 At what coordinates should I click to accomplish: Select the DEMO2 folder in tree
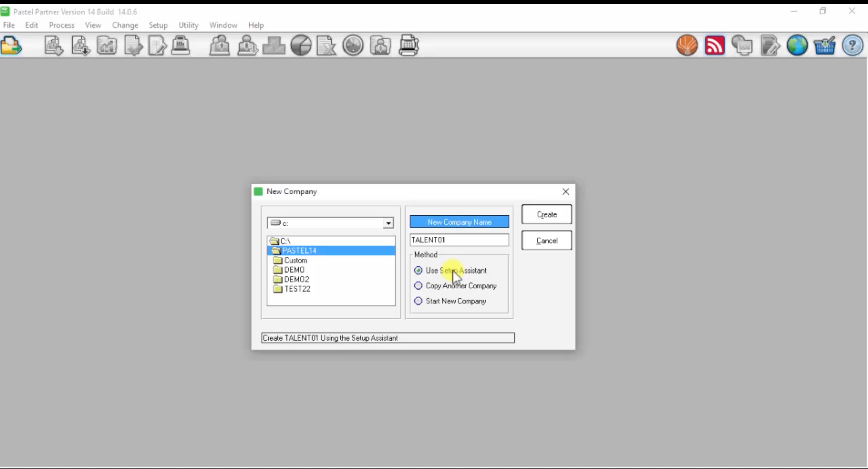[296, 279]
